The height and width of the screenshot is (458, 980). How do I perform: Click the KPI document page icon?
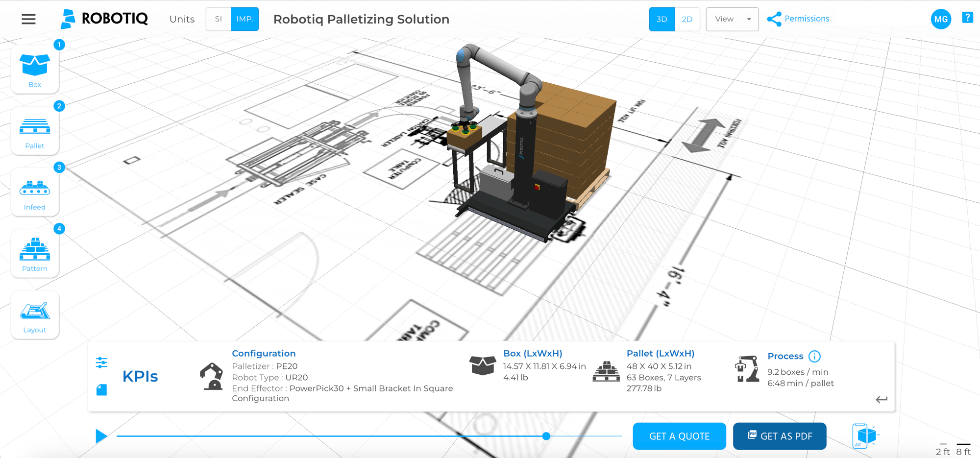pos(101,390)
